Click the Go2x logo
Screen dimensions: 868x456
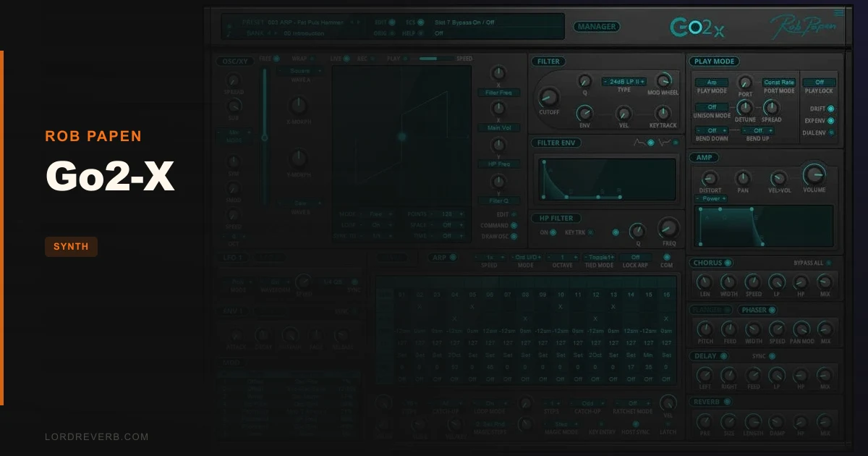pos(697,28)
